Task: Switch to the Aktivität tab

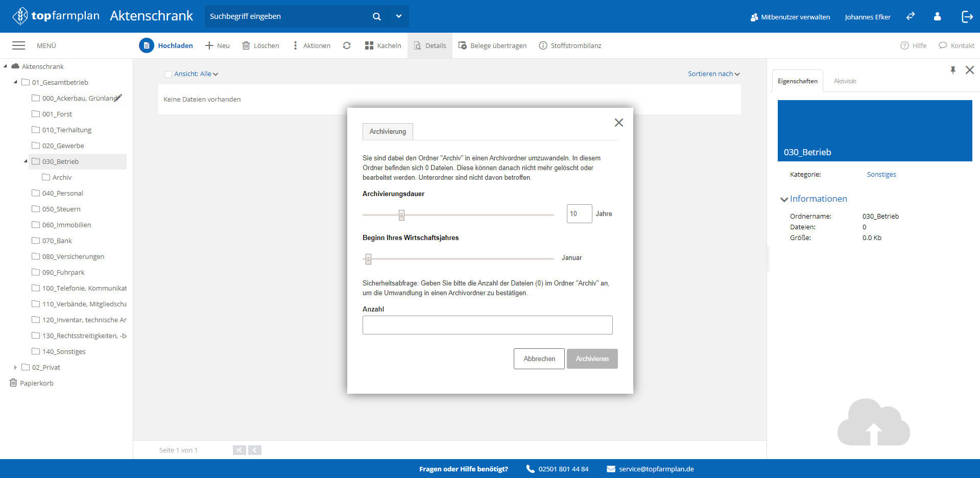Action: 845,81
